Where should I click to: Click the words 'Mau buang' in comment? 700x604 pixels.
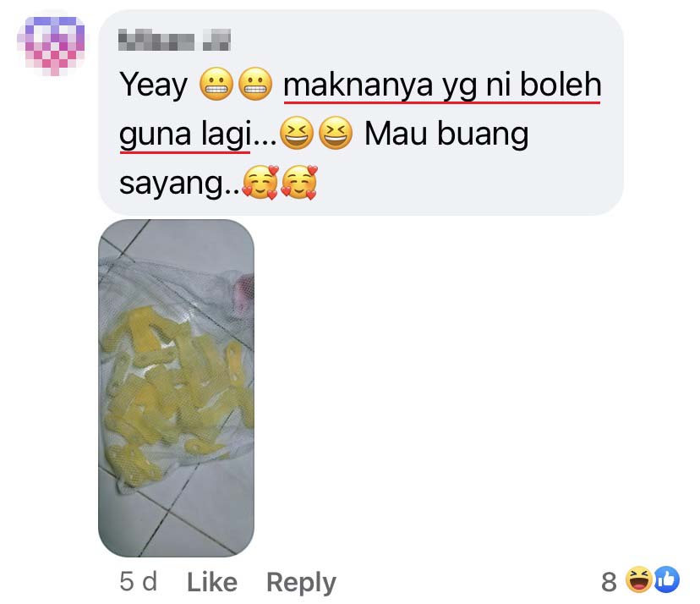pos(446,134)
